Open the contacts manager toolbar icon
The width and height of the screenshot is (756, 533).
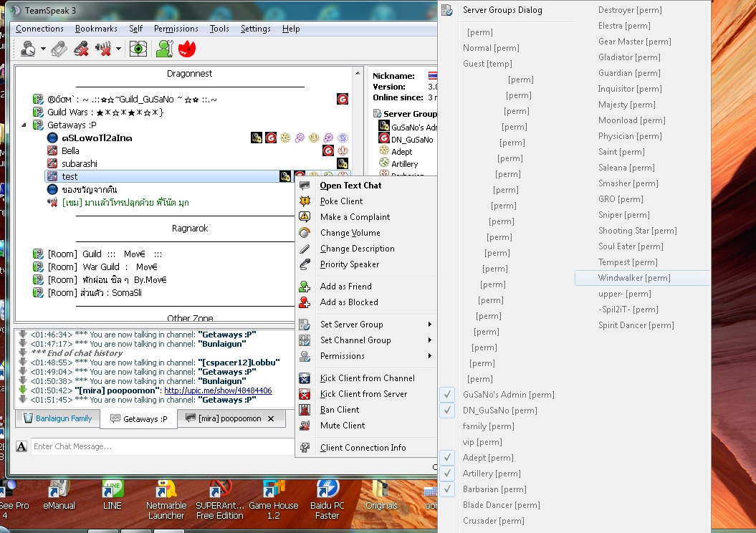(164, 49)
